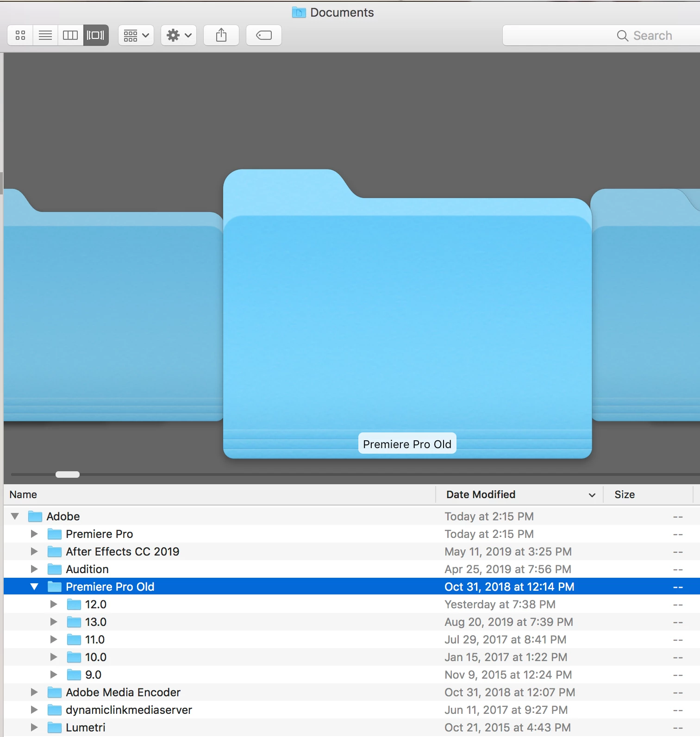Open the item arrangement dropdown

tap(136, 35)
